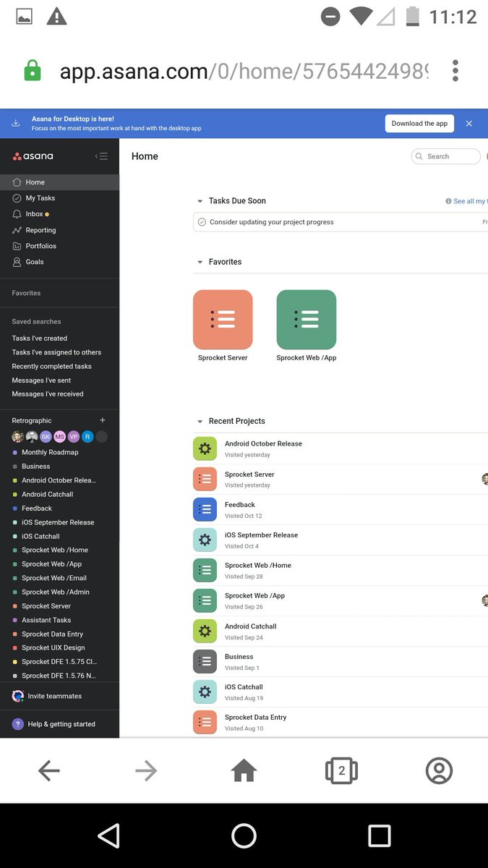488x868 pixels.
Task: Open Monthly Roadmap project in sidebar
Action: (50, 453)
